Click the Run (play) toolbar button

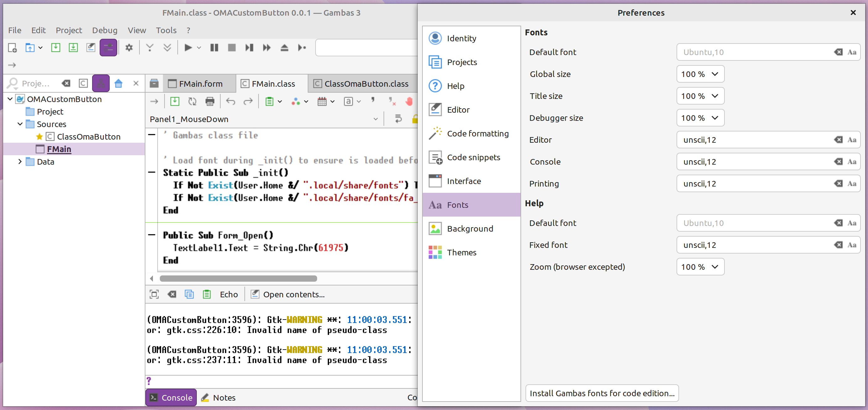[x=188, y=48]
